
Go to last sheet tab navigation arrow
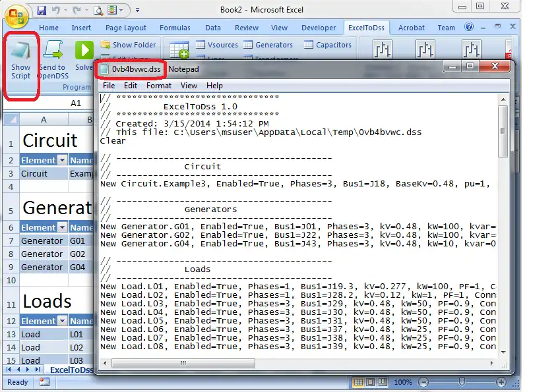[x=38, y=370]
